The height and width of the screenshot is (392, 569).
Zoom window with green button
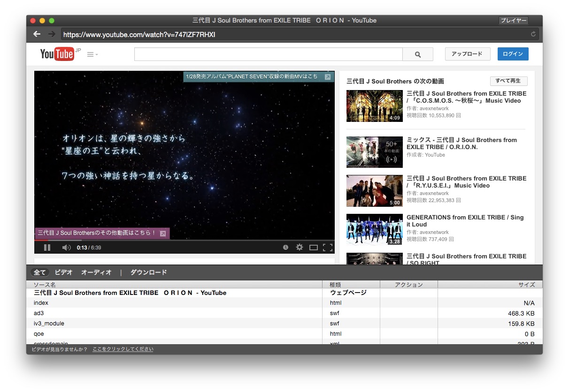coord(52,21)
